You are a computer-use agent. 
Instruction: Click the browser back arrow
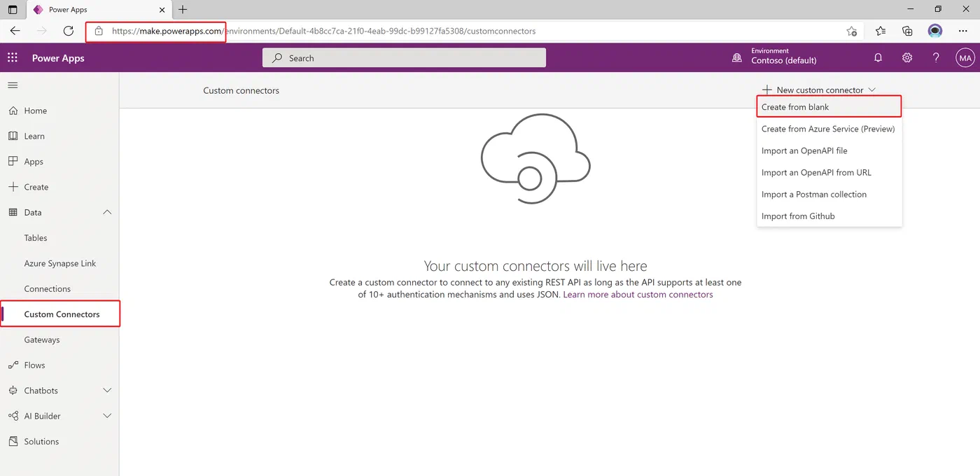(x=15, y=31)
